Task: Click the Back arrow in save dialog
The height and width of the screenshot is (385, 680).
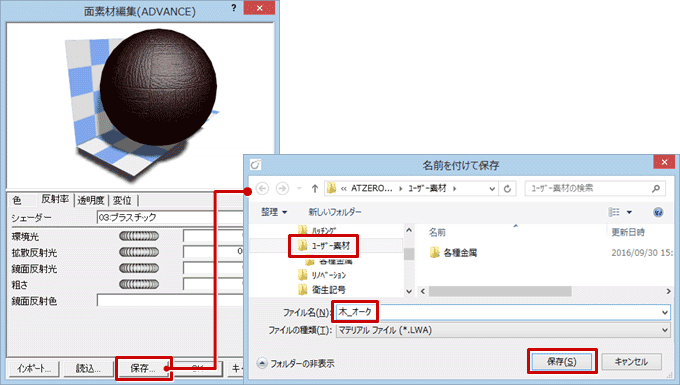Action: 262,188
